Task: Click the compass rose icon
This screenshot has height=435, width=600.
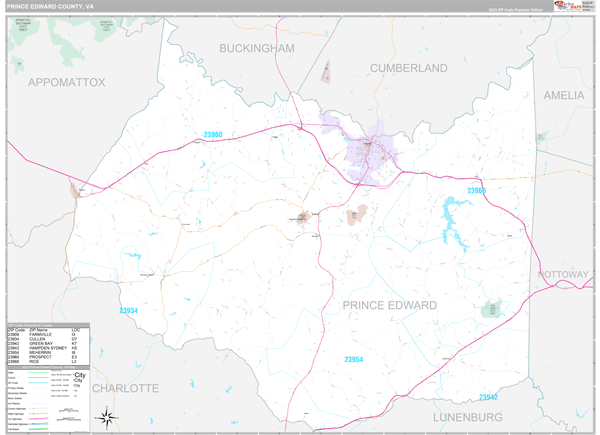Action: [107, 418]
